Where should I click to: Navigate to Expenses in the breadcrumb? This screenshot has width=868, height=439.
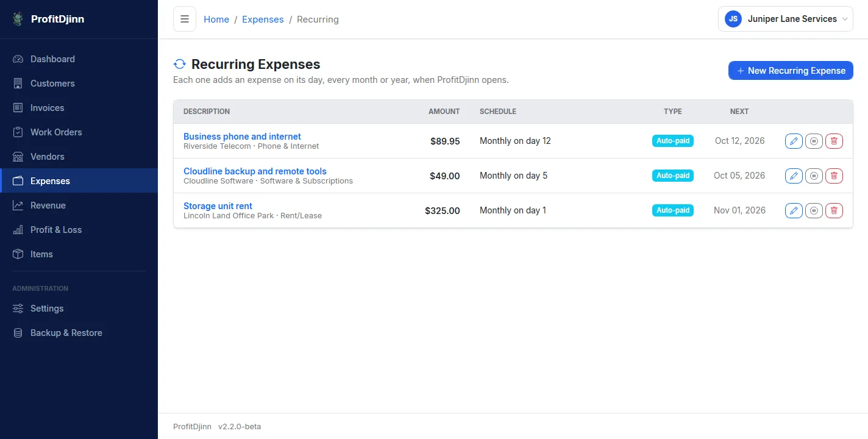point(263,20)
